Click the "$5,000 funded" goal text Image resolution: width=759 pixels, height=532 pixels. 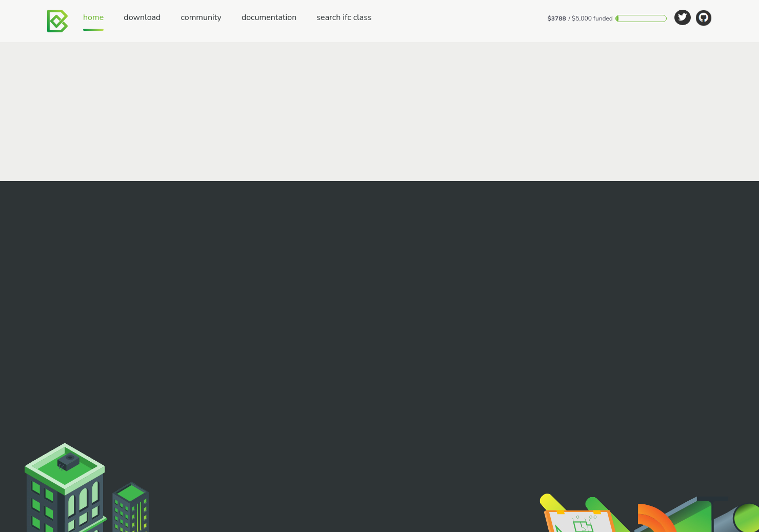[592, 18]
